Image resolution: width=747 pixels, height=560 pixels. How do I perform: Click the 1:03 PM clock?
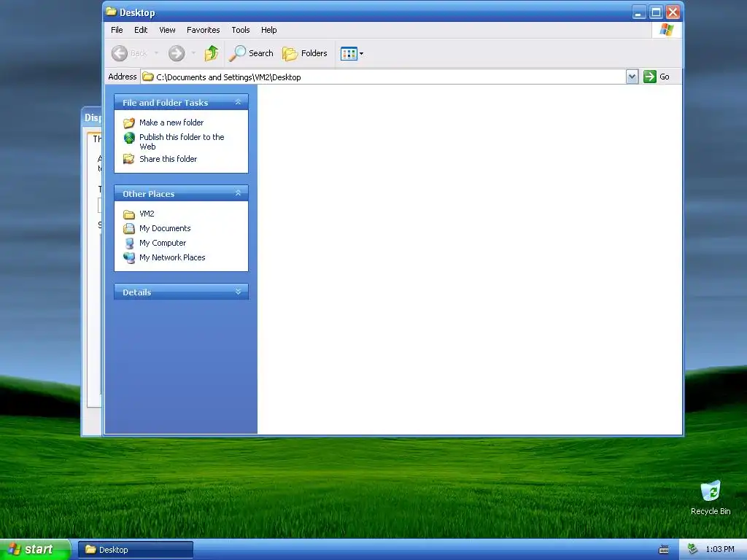click(x=720, y=549)
